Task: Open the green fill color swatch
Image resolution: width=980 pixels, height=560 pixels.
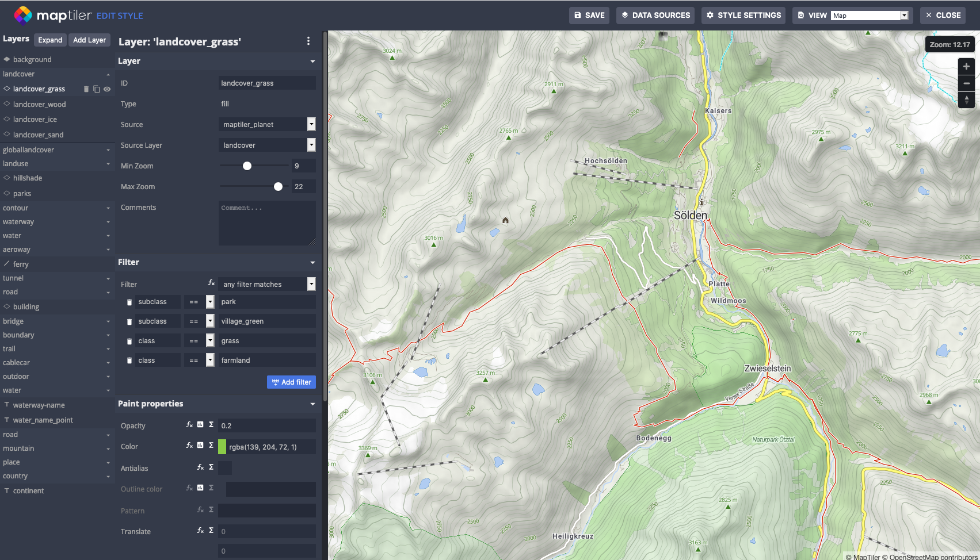Action: pos(222,447)
